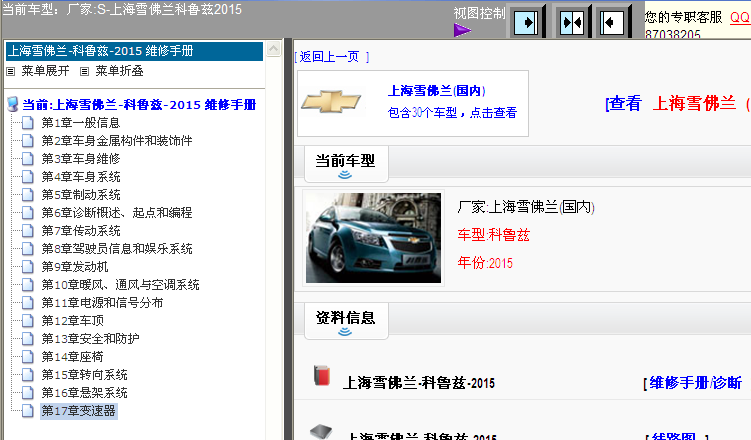The image size is (751, 440).
Task: Open the 维修手册/诊断 link
Action: 694,383
